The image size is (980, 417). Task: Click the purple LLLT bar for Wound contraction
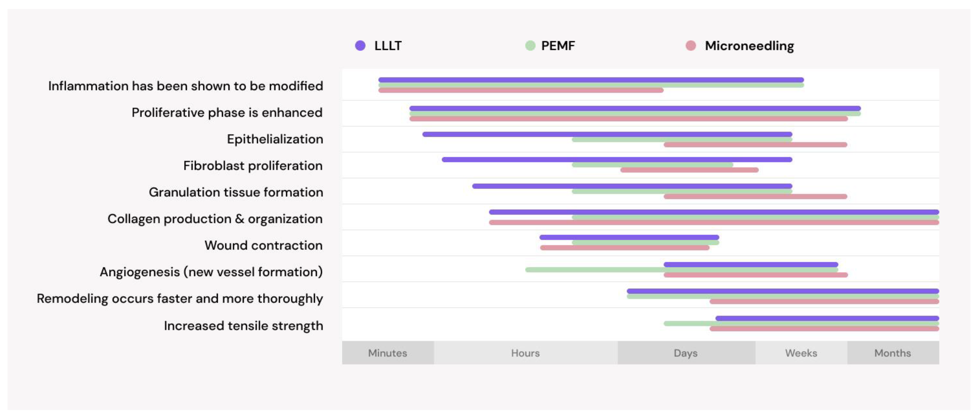coord(629,237)
